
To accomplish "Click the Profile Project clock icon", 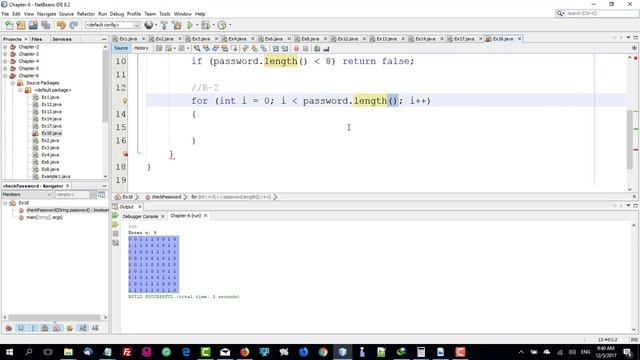I will pyautogui.click(x=222, y=25).
